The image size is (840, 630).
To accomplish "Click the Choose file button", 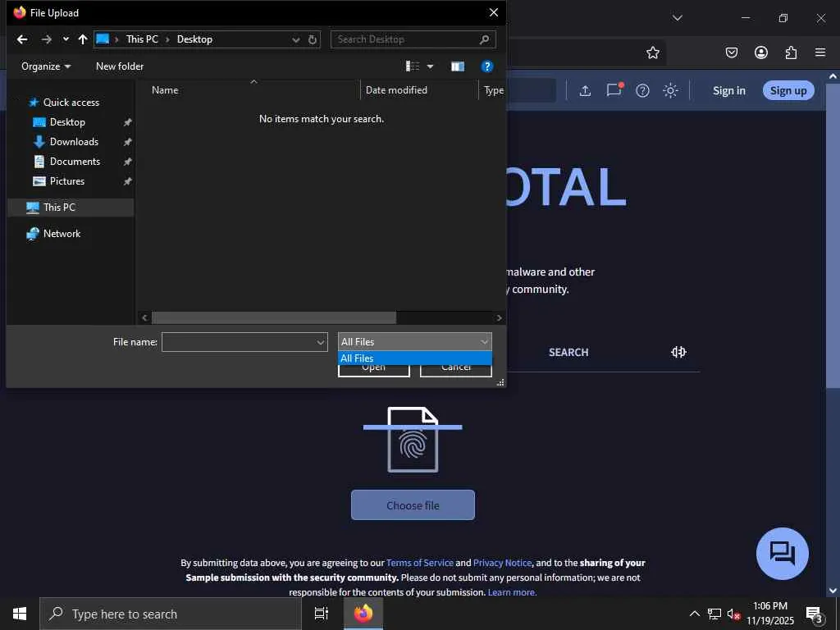I will [x=413, y=505].
